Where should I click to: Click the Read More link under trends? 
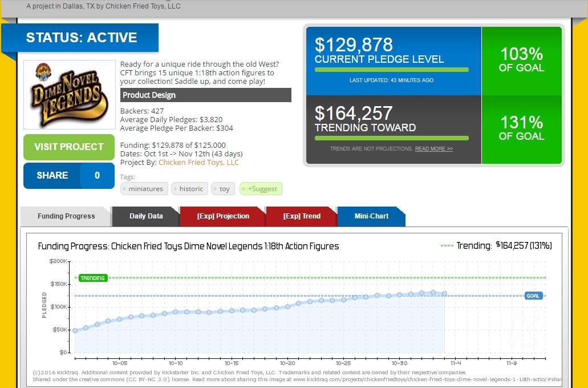[x=433, y=149]
